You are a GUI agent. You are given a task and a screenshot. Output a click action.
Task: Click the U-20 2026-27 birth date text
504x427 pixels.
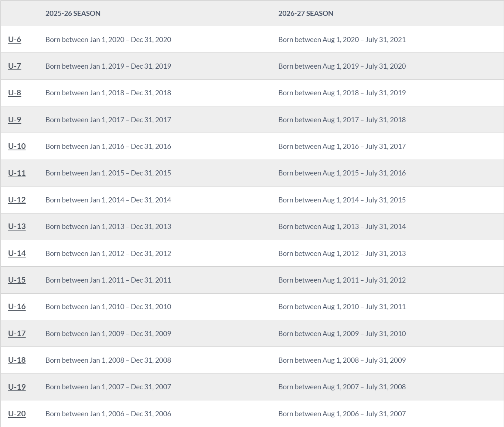pyautogui.click(x=342, y=414)
